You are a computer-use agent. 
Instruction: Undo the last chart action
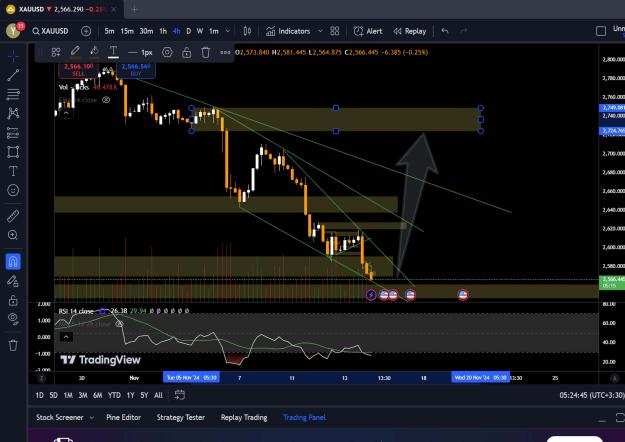coord(445,31)
